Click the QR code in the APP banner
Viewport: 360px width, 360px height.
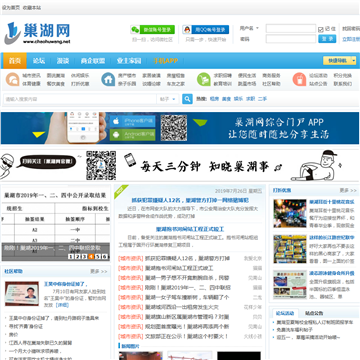[x=174, y=128]
